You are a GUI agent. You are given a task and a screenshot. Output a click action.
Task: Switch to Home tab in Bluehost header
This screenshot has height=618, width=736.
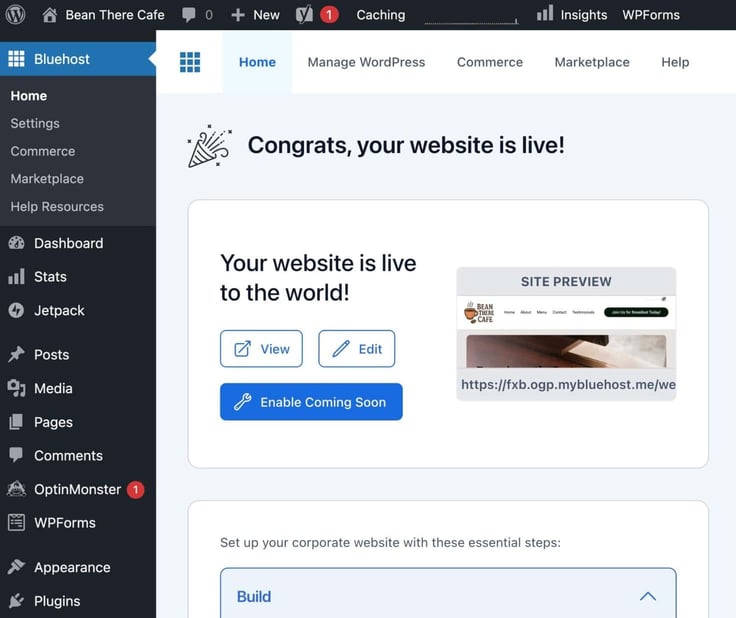257,62
